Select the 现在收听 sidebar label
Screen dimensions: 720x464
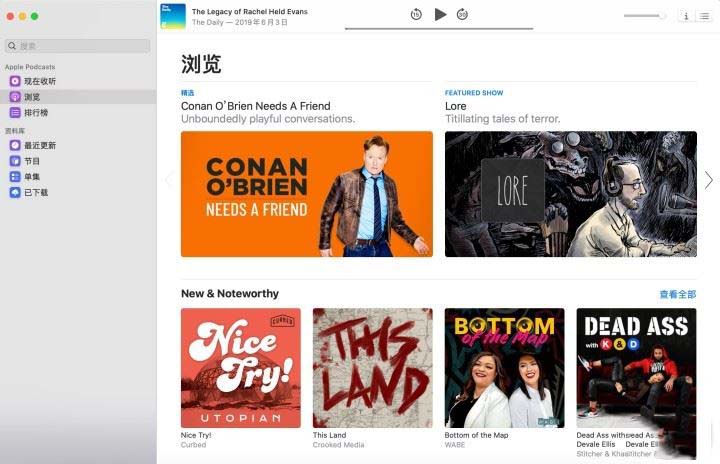click(x=40, y=81)
